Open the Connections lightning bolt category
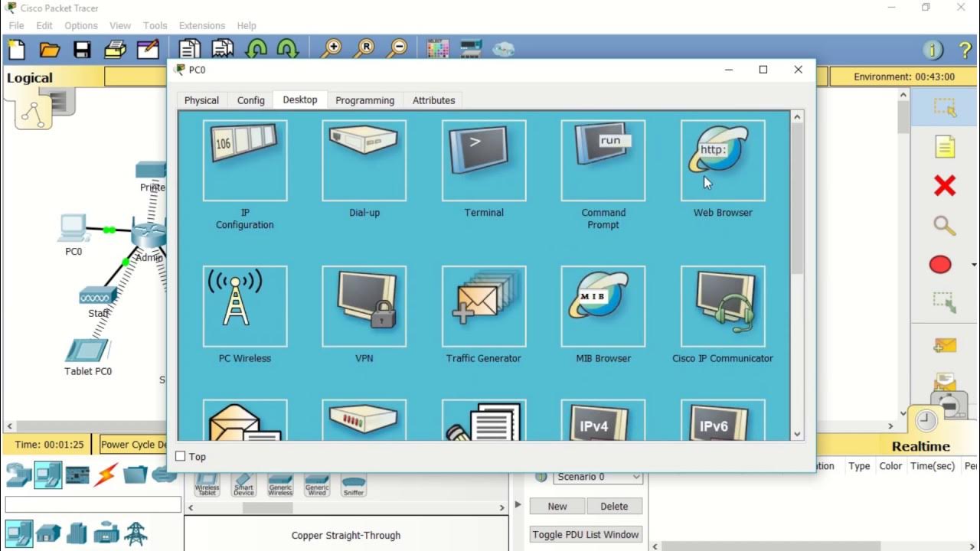This screenshot has height=551, width=980. pos(106,475)
